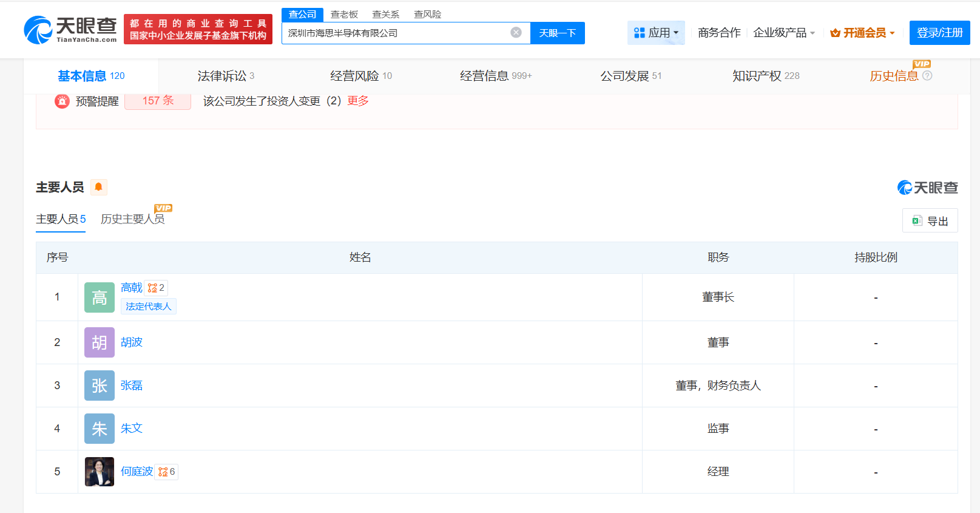Click the 监事 position cell
980x513 pixels.
click(x=718, y=429)
